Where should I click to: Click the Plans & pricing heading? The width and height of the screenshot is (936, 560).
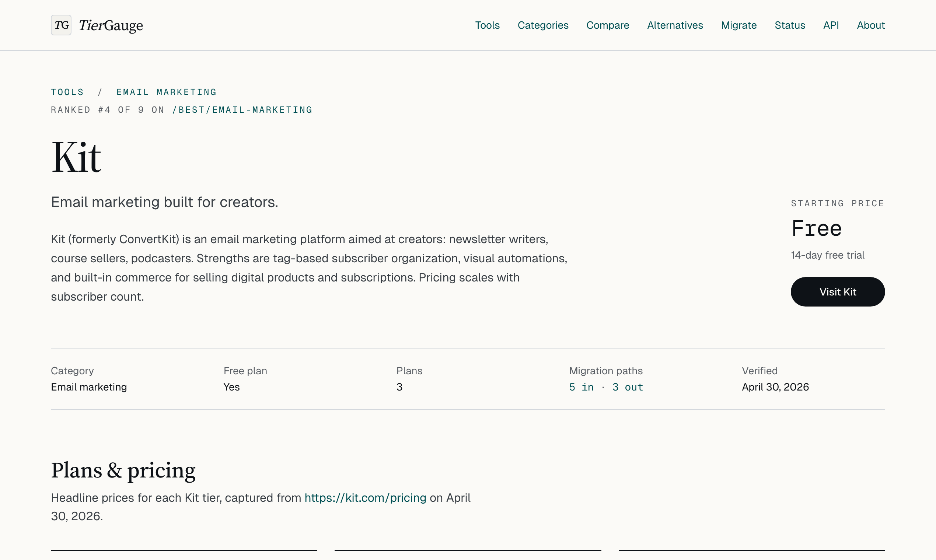(x=123, y=470)
